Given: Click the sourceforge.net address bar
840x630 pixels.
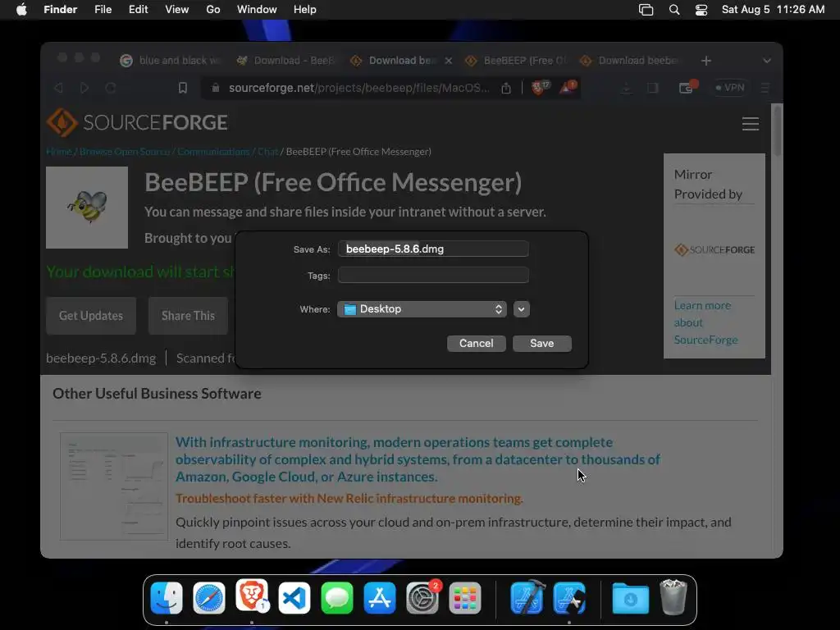Looking at the screenshot, I should point(358,88).
